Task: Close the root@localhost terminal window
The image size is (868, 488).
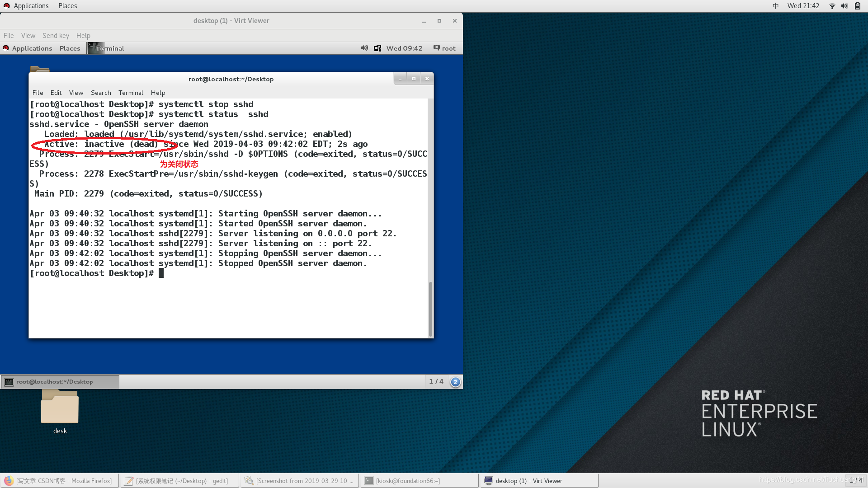Action: click(427, 79)
